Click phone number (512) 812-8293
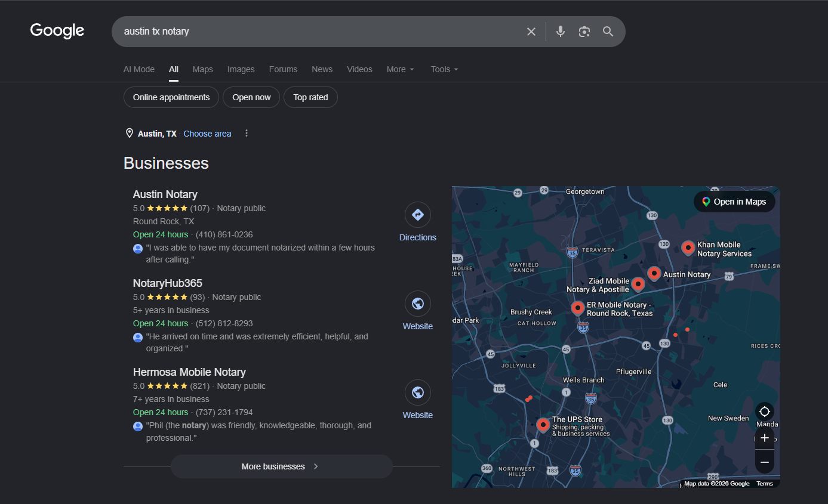Screen dimensions: 828x504 click(x=224, y=323)
